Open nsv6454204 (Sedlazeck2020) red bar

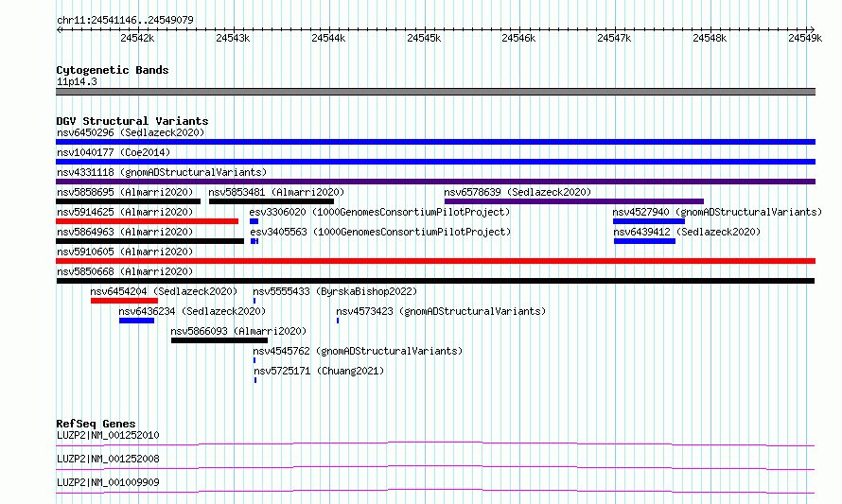124,301
